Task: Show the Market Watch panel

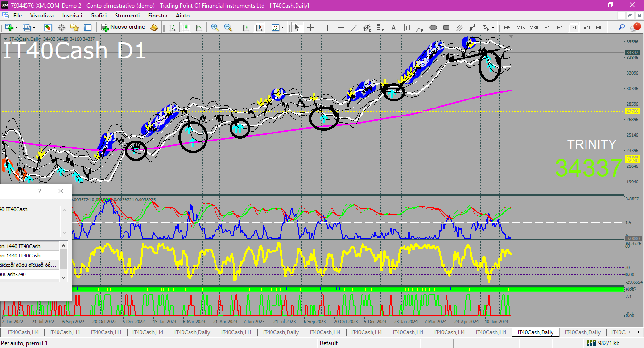Action: (48, 27)
